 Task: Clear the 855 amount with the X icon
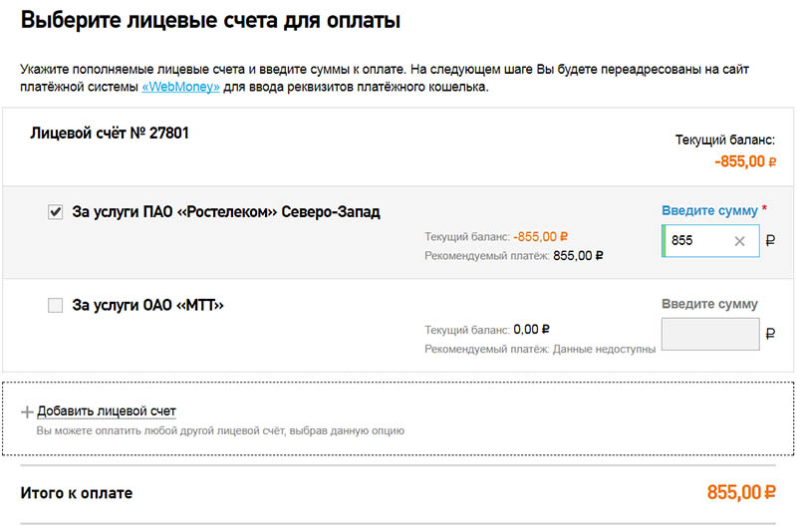tap(739, 241)
